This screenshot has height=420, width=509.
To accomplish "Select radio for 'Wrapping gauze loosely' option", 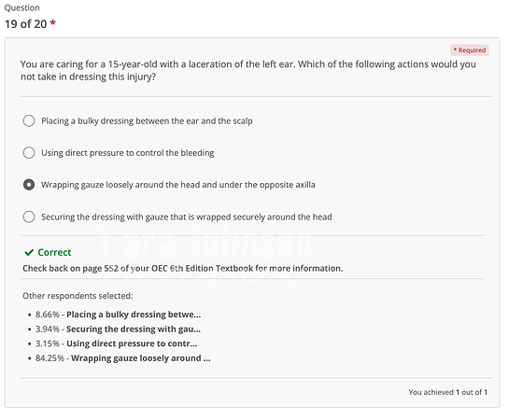I will 29,185.
